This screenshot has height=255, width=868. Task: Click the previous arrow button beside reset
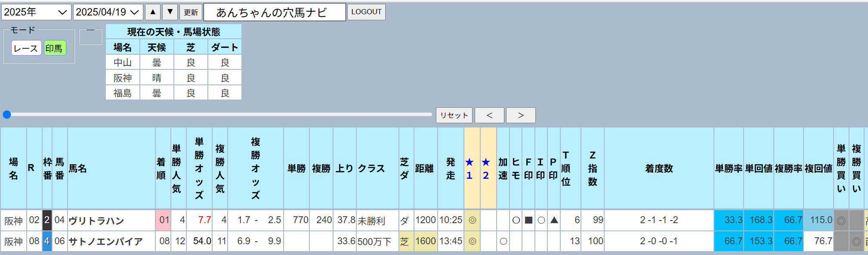489,115
